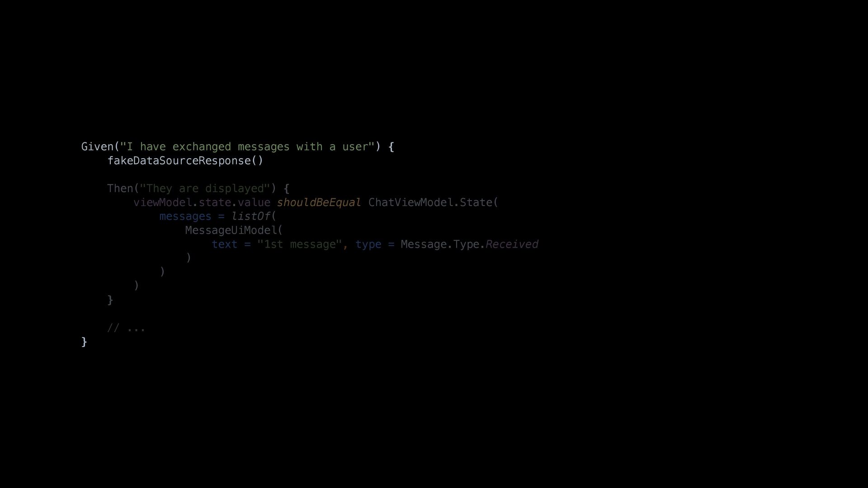Click the "They are displayed" string
This screenshot has height=488, width=868.
(205, 188)
